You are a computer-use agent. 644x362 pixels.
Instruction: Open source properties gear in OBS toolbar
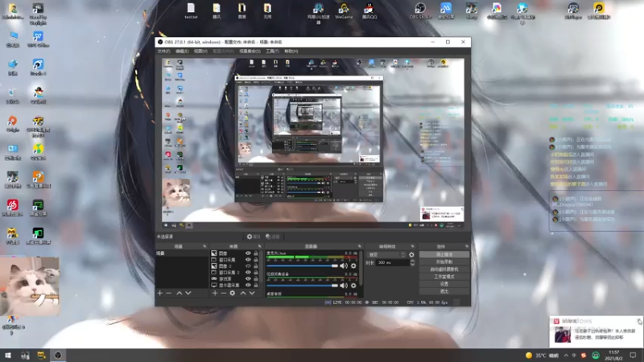click(254, 237)
